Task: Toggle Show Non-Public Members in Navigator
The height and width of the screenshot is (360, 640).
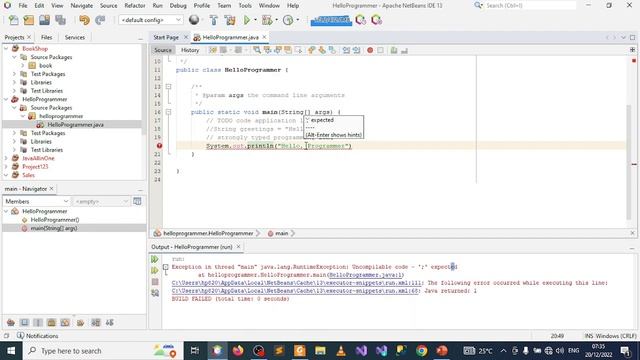Action: [x=51, y=322]
